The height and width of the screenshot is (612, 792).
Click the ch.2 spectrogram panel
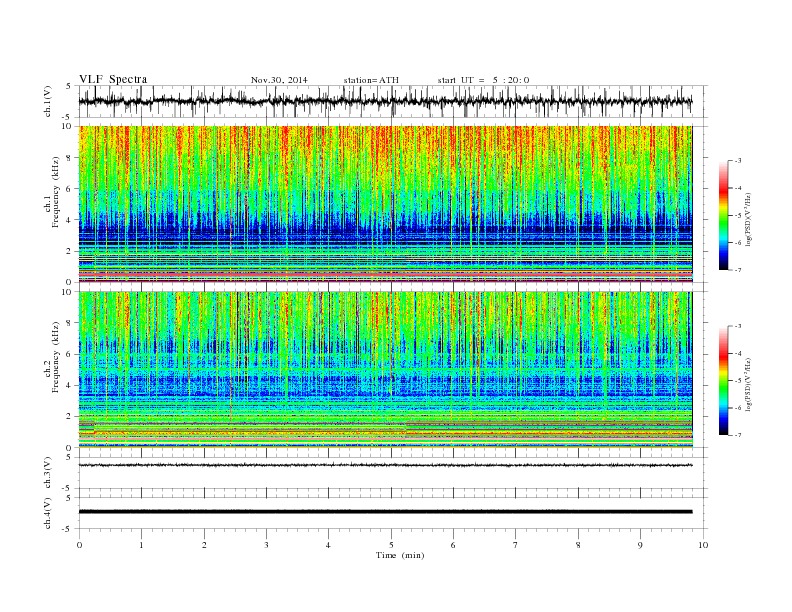[x=385, y=370]
